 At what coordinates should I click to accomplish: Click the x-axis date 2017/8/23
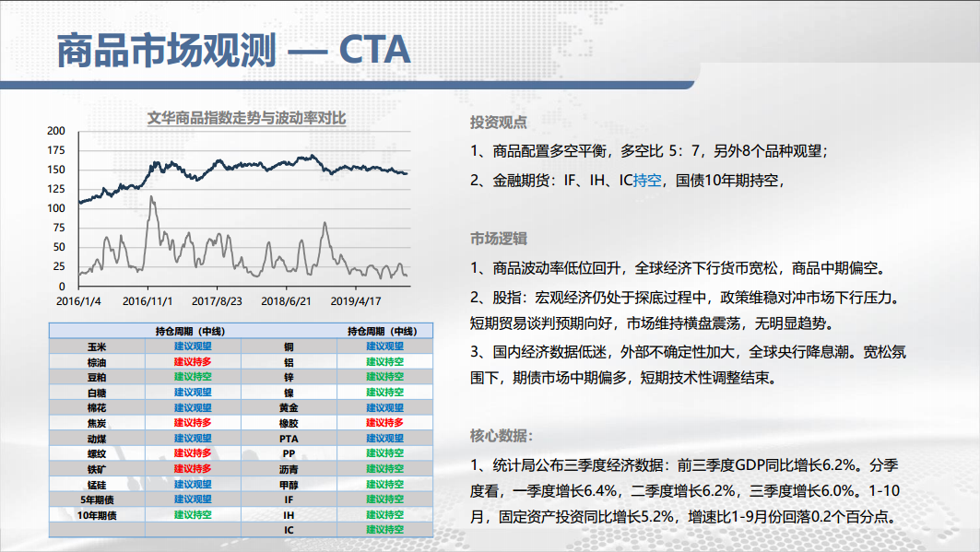pos(217,301)
